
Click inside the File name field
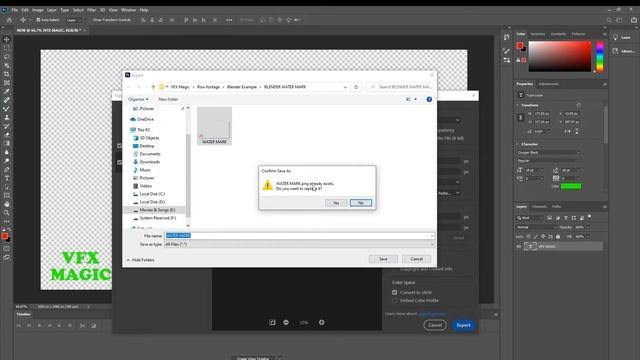coord(299,236)
